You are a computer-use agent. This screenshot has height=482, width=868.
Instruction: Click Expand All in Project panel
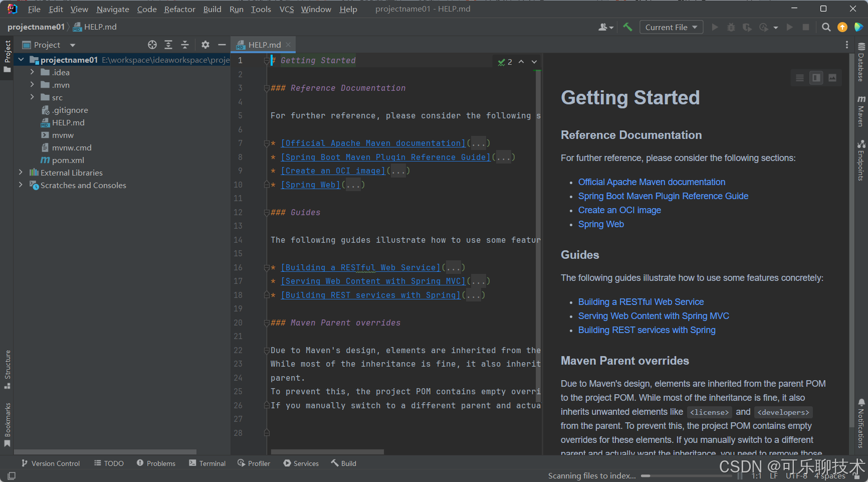tap(168, 45)
